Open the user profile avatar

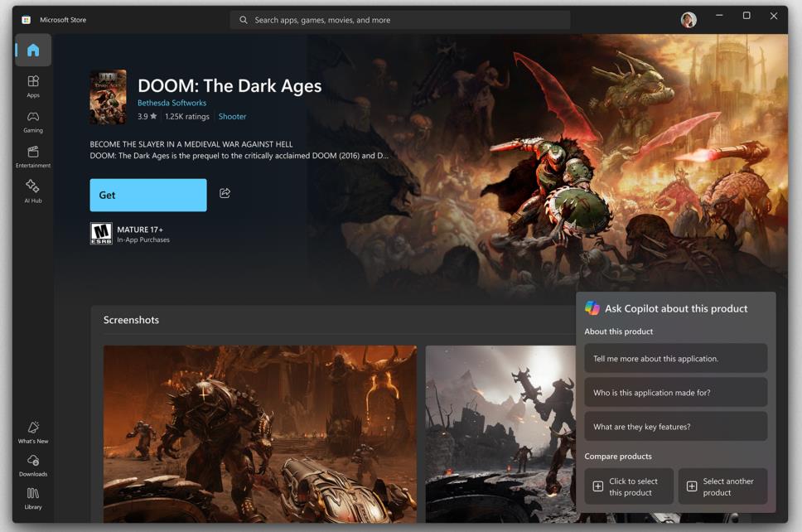click(x=688, y=19)
